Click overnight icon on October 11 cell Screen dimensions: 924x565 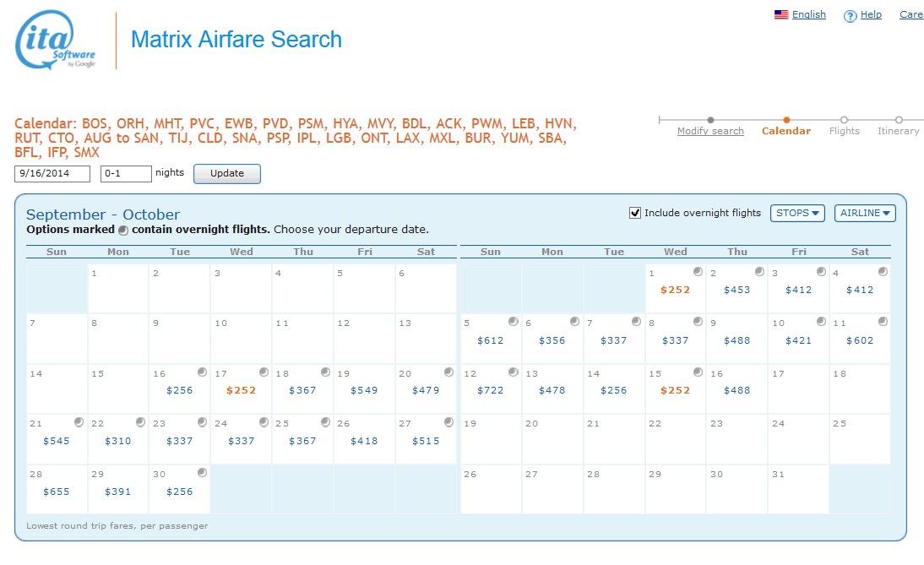[x=883, y=322]
